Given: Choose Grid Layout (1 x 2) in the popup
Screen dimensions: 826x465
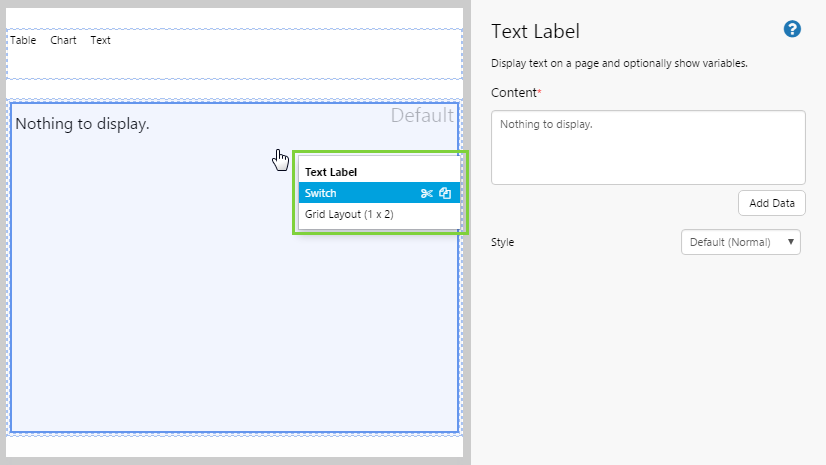Looking at the screenshot, I should (x=349, y=214).
